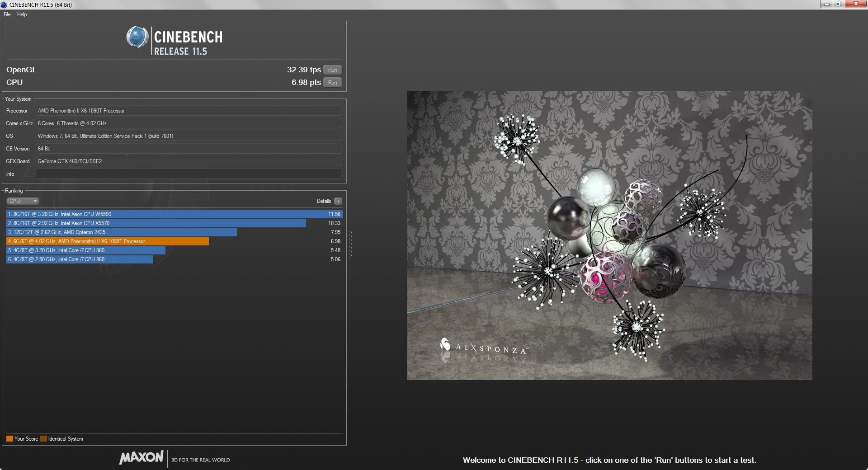Click the orange Your Score legend swatch
This screenshot has height=470, width=868.
(x=9, y=439)
